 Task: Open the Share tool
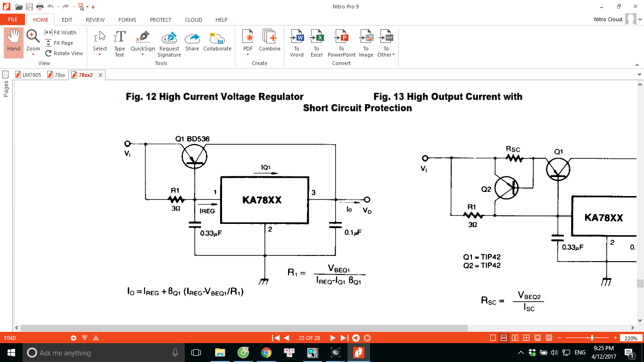[192, 41]
